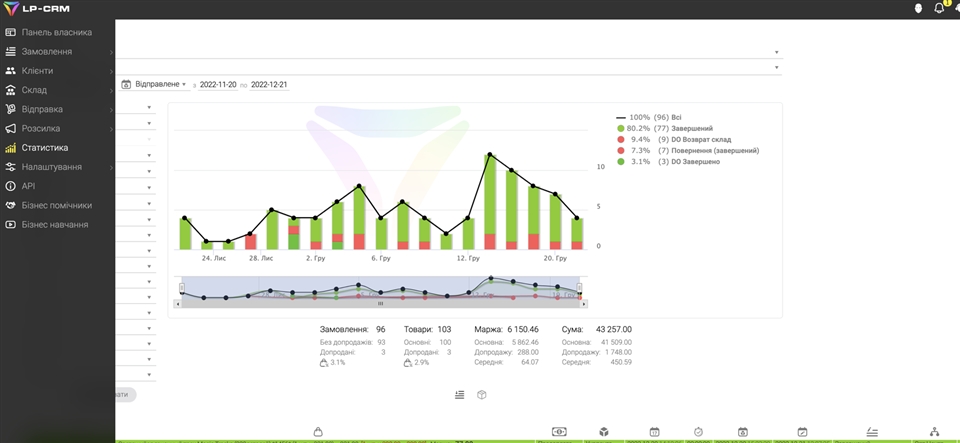Expand the Замовлення submenu arrow
The image size is (960, 443).
coord(111,52)
